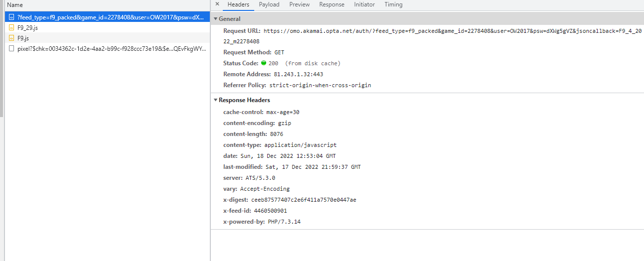Close the request details panel

[217, 4]
